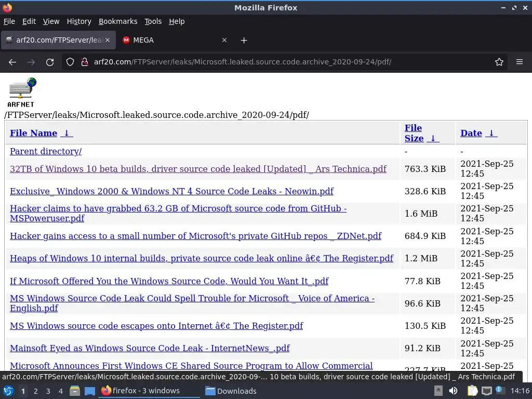
Task: Open the taskbar start menu icon
Action: click(8, 391)
